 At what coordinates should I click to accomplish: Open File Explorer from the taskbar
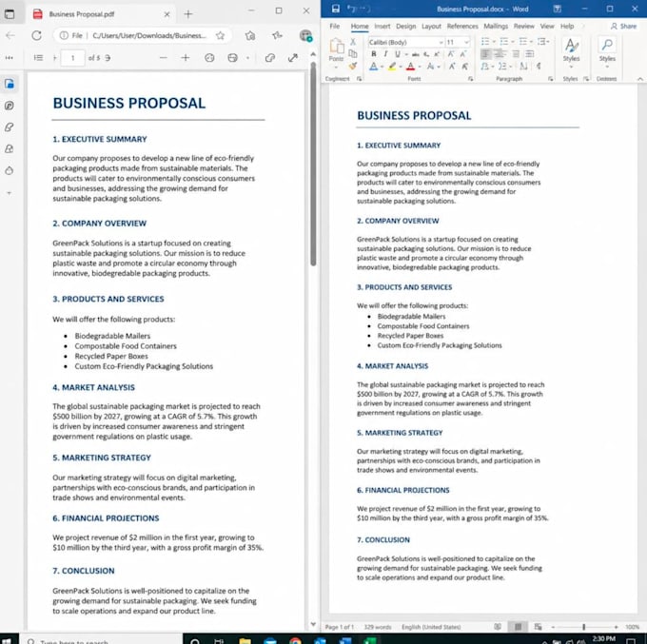pyautogui.click(x=245, y=641)
